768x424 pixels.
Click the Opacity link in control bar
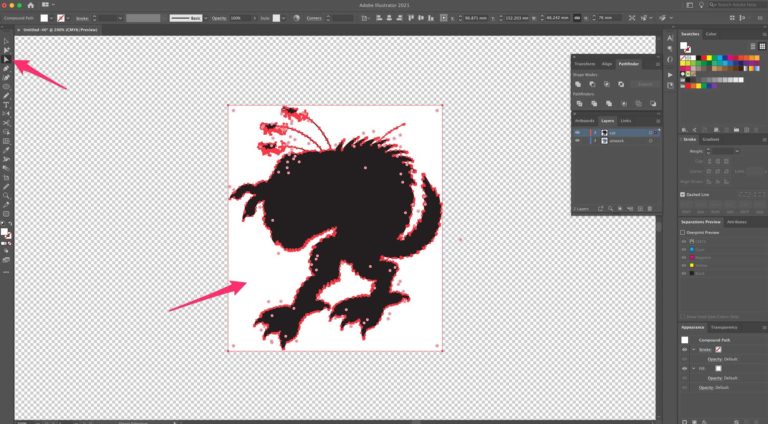pyautogui.click(x=219, y=18)
